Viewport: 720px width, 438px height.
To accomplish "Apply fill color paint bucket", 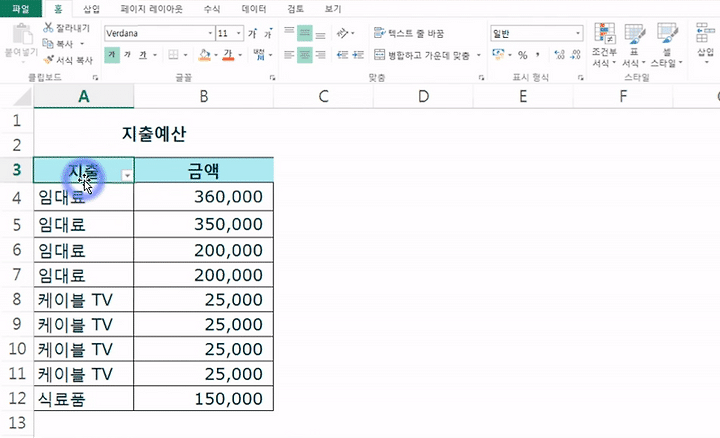I will tap(204, 55).
